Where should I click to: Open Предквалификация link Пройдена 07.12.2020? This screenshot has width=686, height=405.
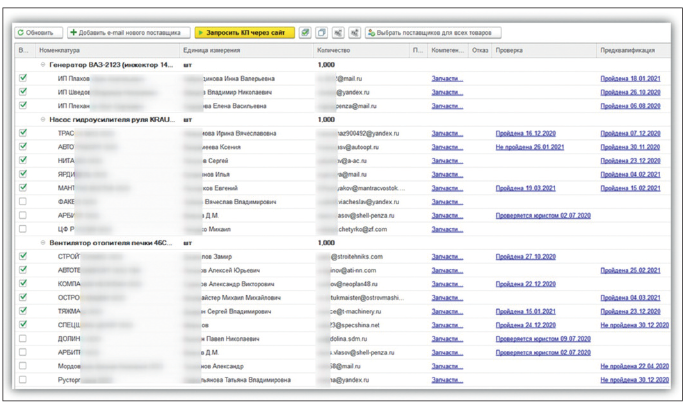(630, 133)
